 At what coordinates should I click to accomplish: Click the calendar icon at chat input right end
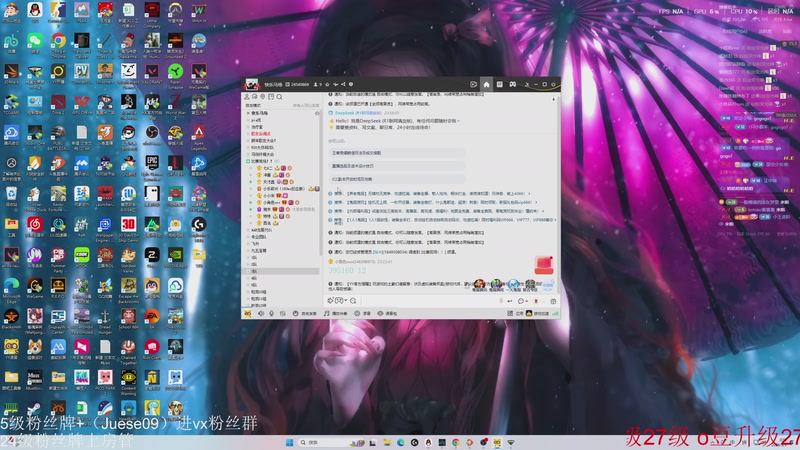click(553, 301)
